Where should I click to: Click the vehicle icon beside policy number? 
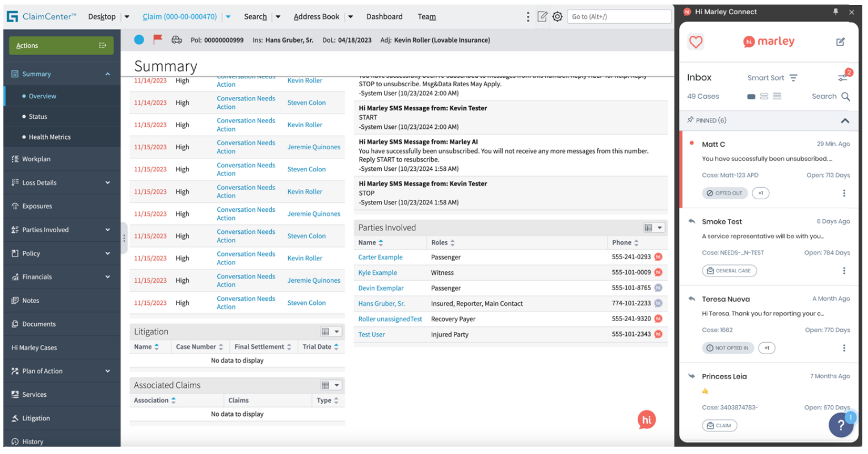tap(177, 40)
